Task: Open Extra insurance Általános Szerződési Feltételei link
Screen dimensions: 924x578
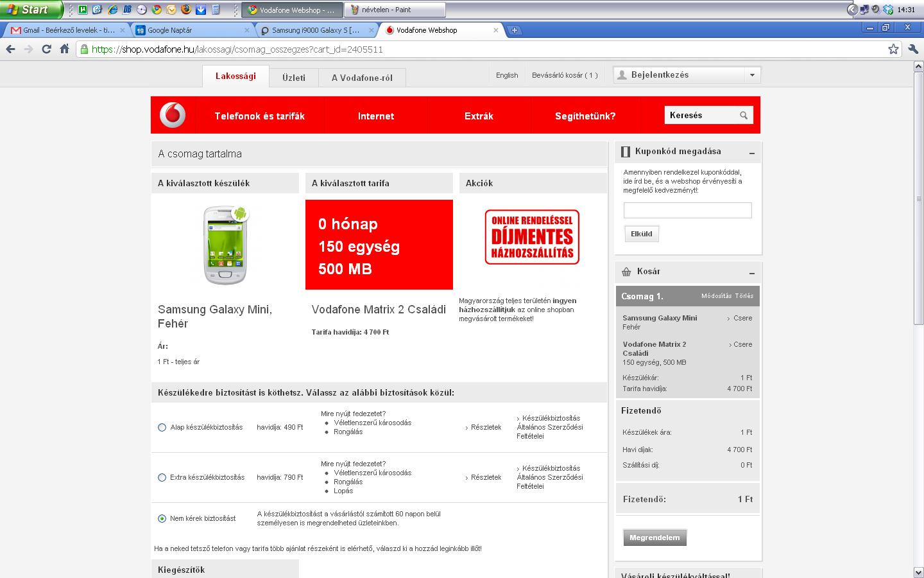Action: [550, 477]
